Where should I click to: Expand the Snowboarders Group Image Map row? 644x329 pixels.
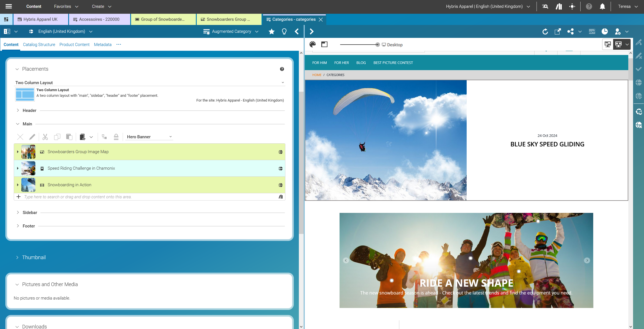[18, 152]
